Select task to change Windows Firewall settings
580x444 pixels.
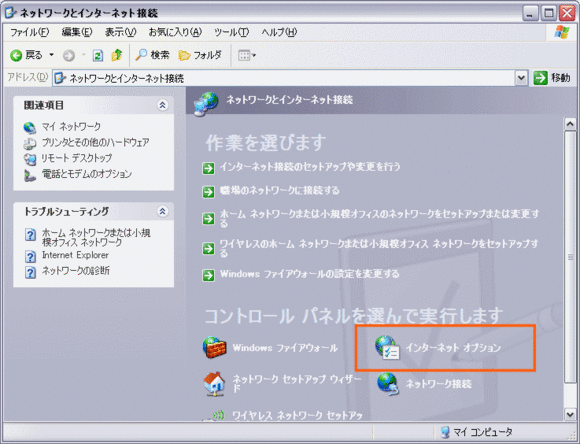(x=301, y=274)
